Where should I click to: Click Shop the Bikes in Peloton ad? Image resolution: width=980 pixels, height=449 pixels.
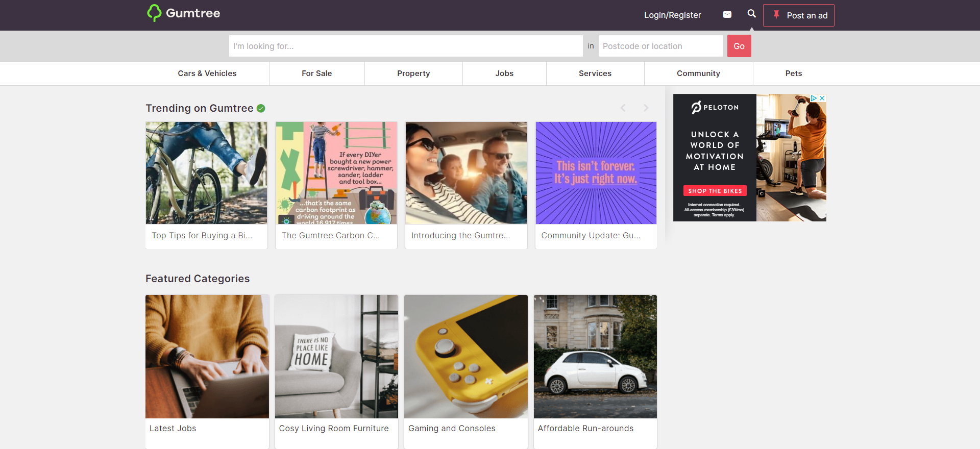[715, 191]
